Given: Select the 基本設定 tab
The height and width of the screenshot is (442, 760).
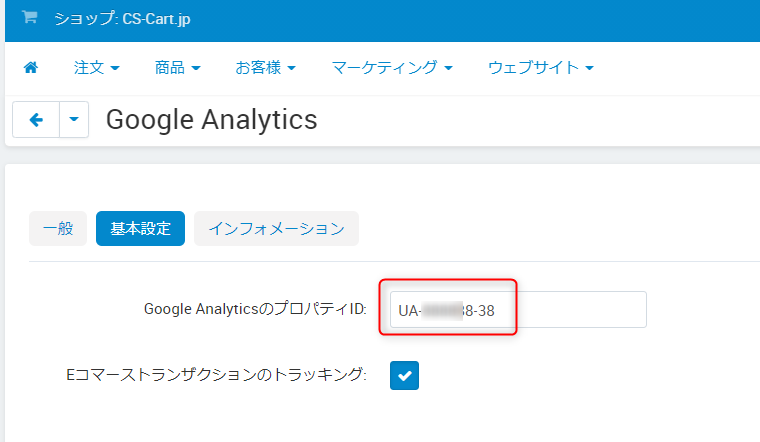Looking at the screenshot, I should 140,228.
